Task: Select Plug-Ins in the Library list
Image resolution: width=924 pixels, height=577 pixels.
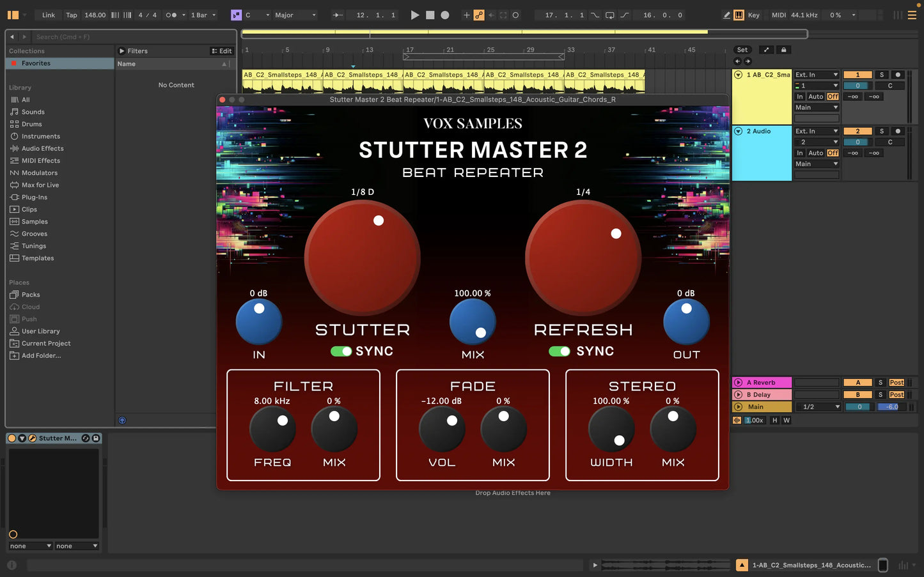Action: click(35, 197)
